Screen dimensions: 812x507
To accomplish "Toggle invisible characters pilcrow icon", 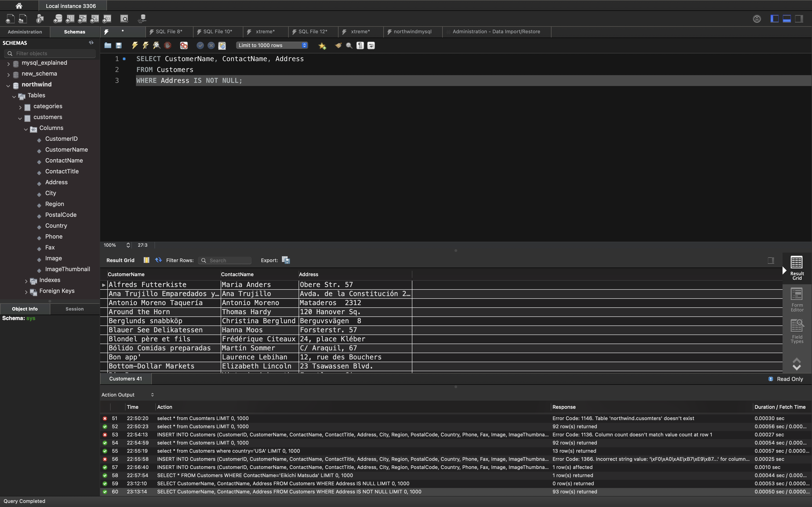I will tap(360, 45).
